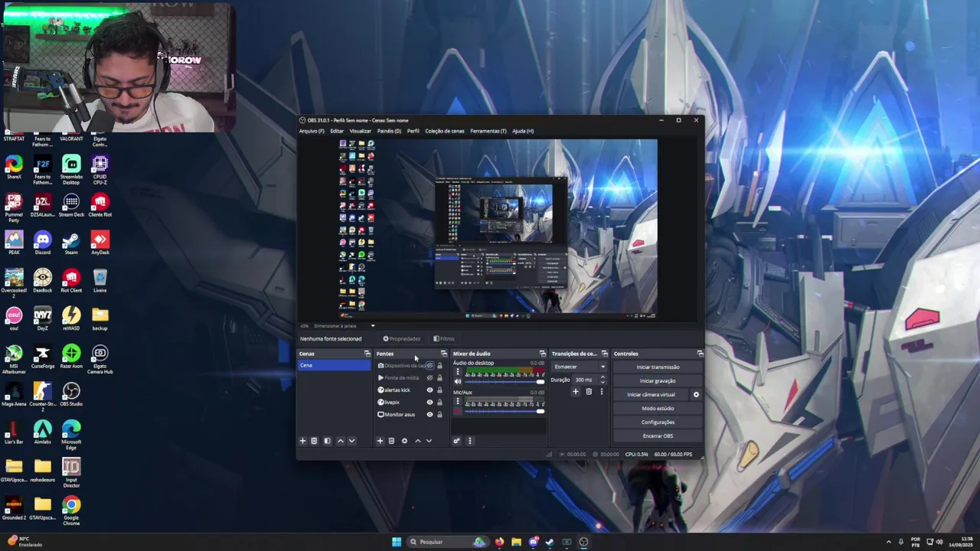Open OBS Studio desktop shortcut
This screenshot has height=551, width=980.
(x=71, y=396)
